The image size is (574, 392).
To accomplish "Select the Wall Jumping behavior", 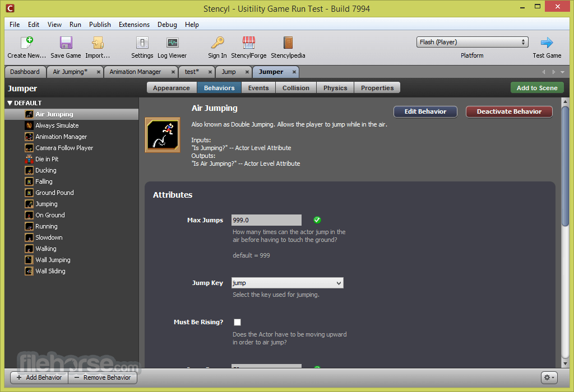I will tap(72, 260).
